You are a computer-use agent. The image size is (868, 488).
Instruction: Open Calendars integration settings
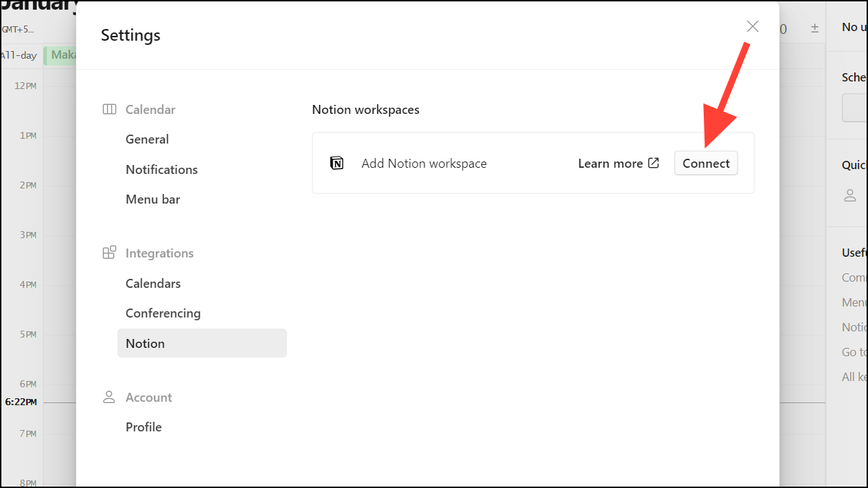point(153,284)
